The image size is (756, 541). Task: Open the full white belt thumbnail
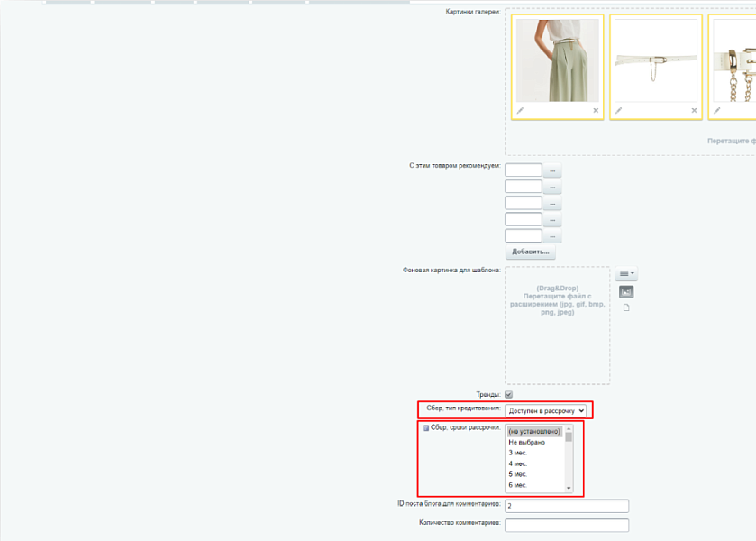pyautogui.click(x=656, y=60)
